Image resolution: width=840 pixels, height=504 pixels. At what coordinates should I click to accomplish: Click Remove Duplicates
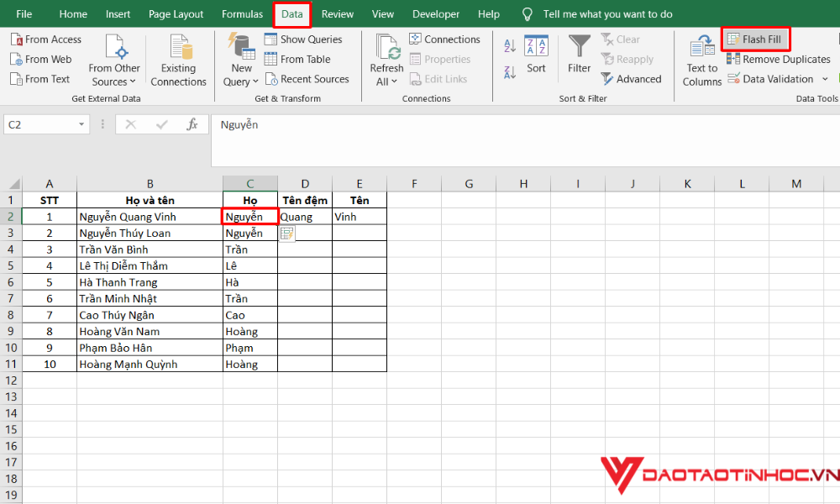click(x=779, y=59)
